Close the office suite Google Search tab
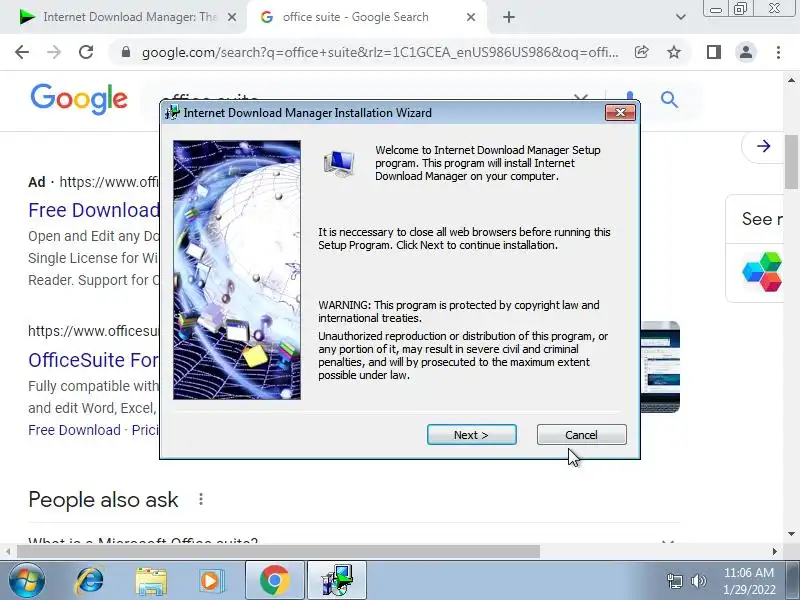The image size is (800, 600). click(x=471, y=17)
